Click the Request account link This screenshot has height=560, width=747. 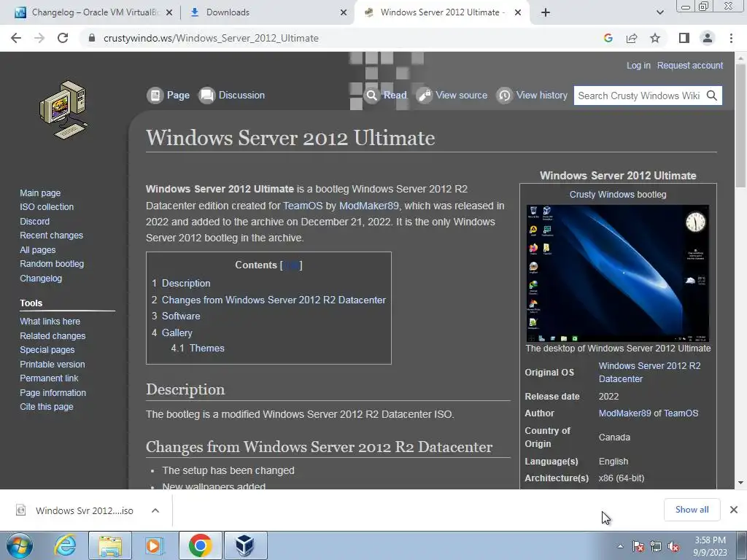[x=690, y=65]
